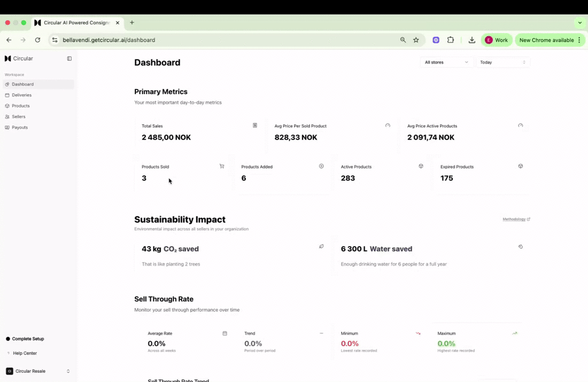Click the Maximum upward trend icon
The image size is (588, 382).
coord(514,333)
